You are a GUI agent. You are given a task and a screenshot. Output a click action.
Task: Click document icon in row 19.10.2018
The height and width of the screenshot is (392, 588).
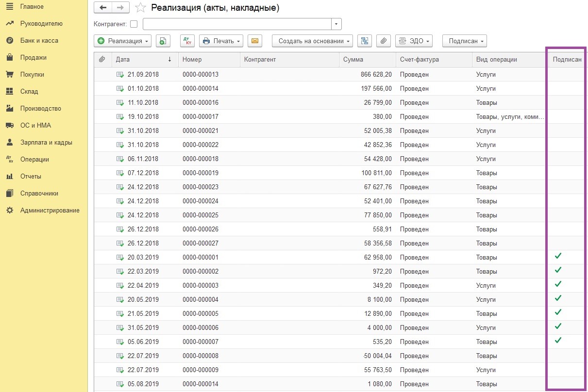[x=120, y=117]
